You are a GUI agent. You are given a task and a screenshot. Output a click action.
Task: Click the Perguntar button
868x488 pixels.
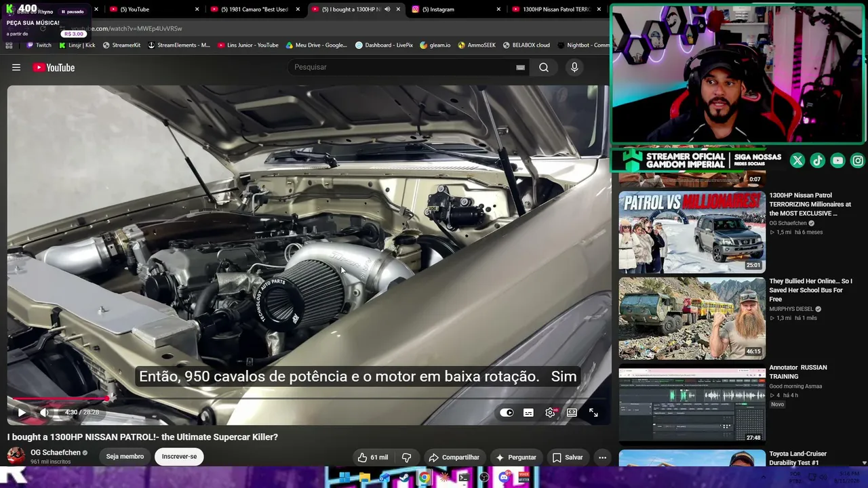(x=515, y=457)
